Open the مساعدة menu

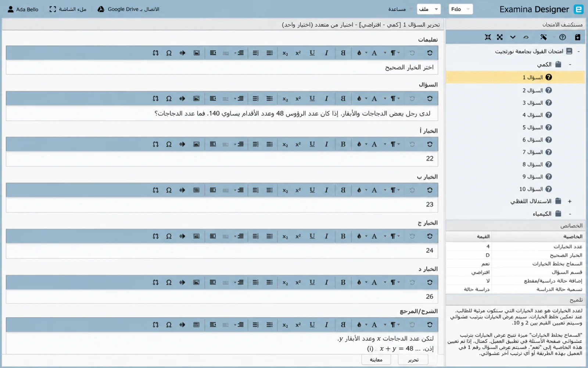point(397,9)
